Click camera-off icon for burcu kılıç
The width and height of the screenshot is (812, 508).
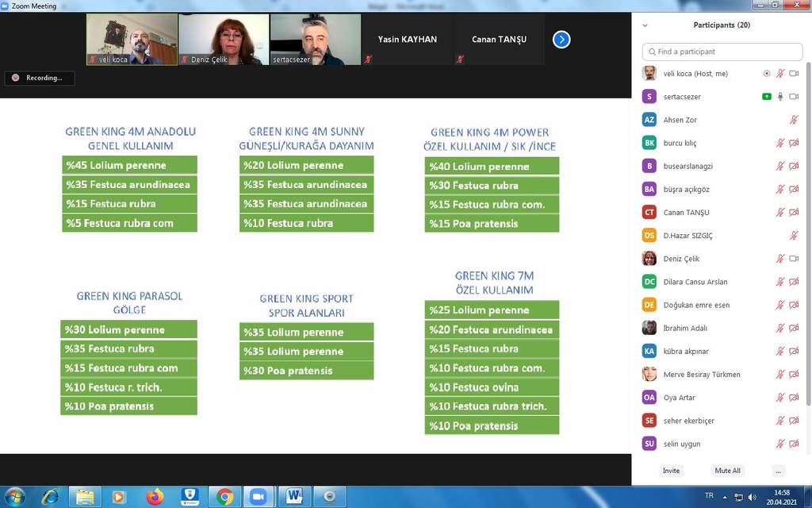794,143
